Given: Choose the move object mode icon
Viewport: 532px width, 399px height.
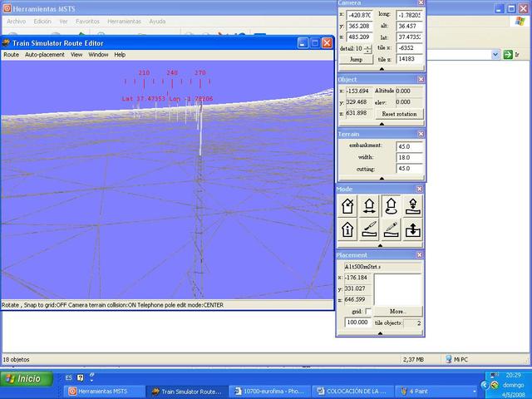Looking at the screenshot, I should [x=369, y=205].
